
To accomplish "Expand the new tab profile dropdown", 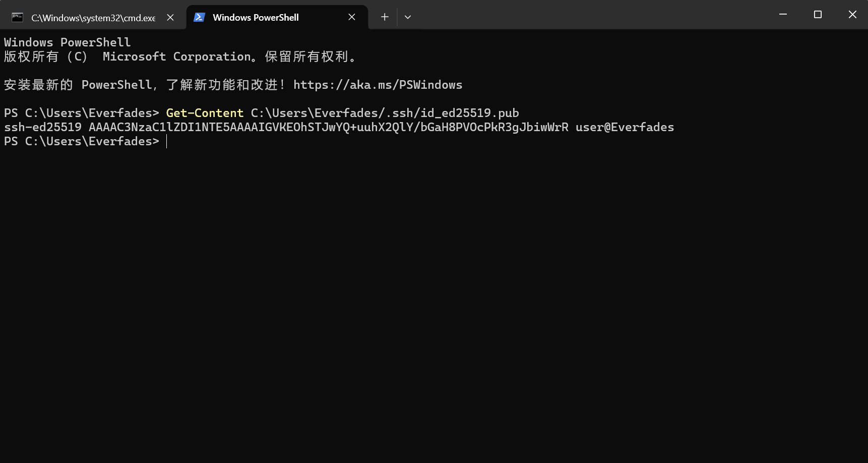I will click(x=408, y=17).
